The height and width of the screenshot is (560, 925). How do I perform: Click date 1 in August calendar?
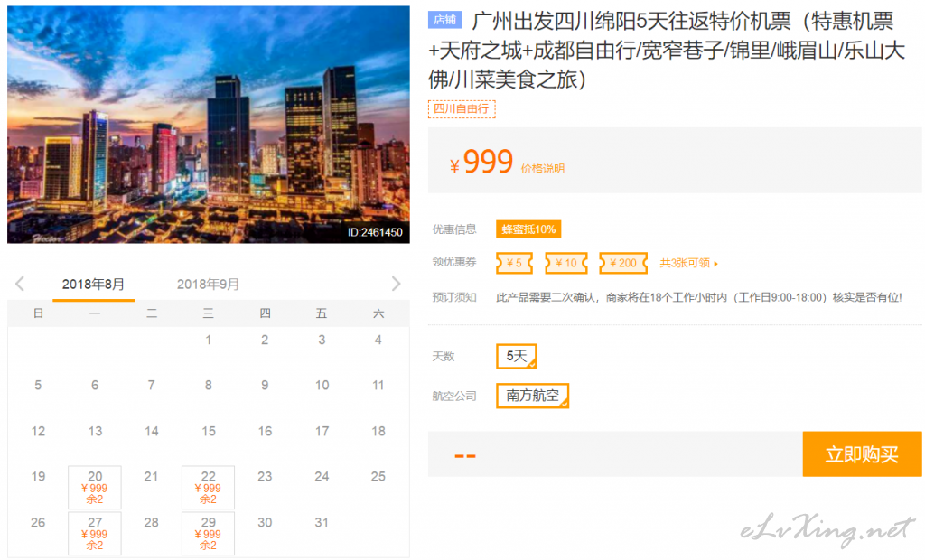click(x=209, y=340)
